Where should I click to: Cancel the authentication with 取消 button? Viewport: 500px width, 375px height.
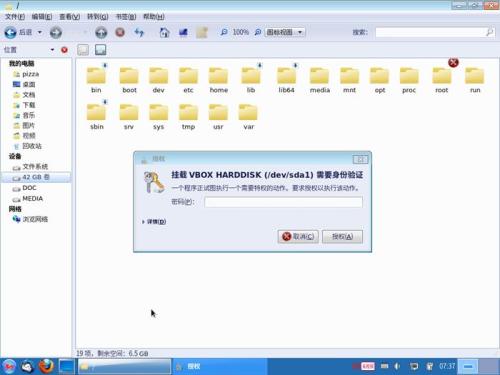298,237
